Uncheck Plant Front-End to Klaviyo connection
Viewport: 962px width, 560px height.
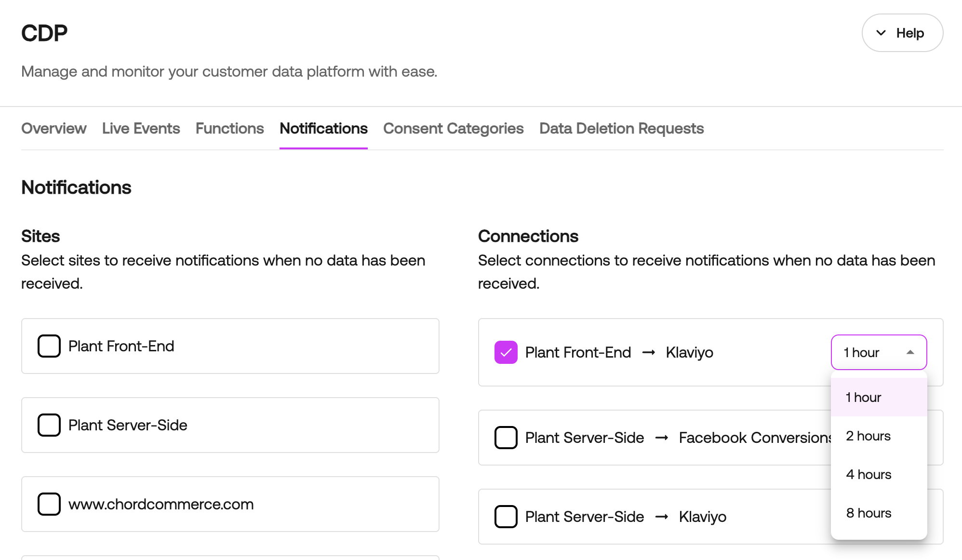[x=506, y=352]
